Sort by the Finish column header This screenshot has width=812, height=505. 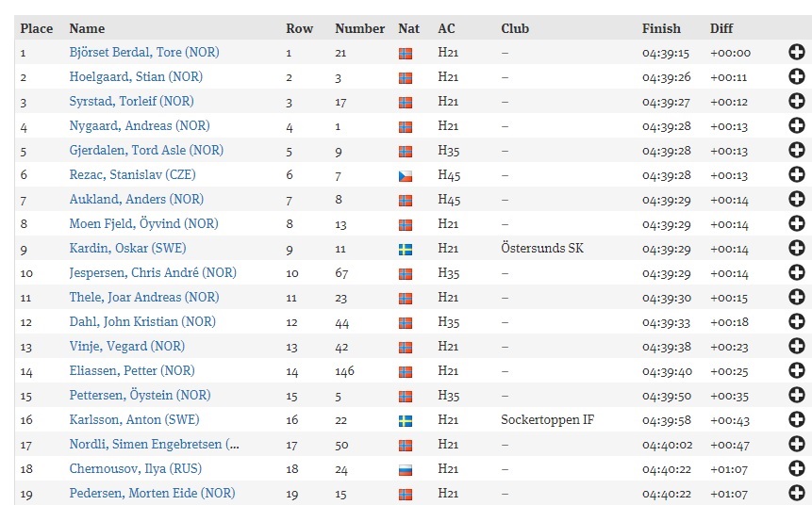click(x=661, y=28)
